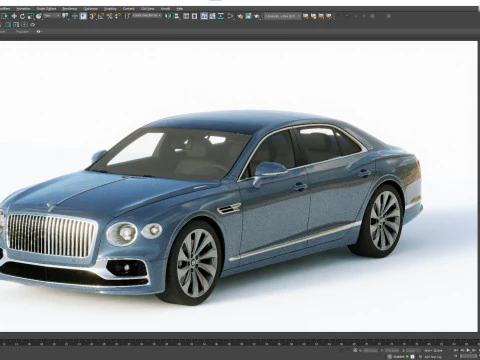Click the rendered Bentley car viewport image
The width and height of the screenshot is (480, 360).
pyautogui.click(x=239, y=186)
